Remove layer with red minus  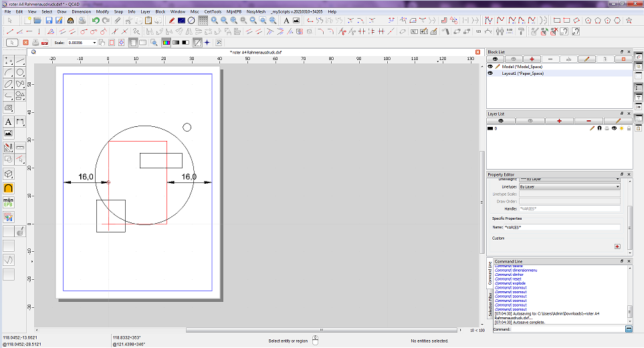pyautogui.click(x=588, y=121)
